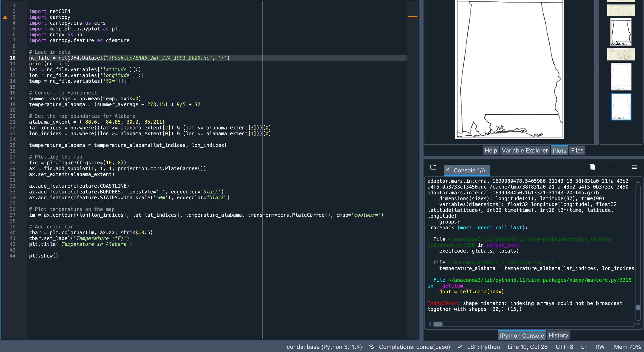Select the black-bordered Alabama plot thumbnail, third from top
Screen dimensions: 644x352
pyautogui.click(x=621, y=32)
